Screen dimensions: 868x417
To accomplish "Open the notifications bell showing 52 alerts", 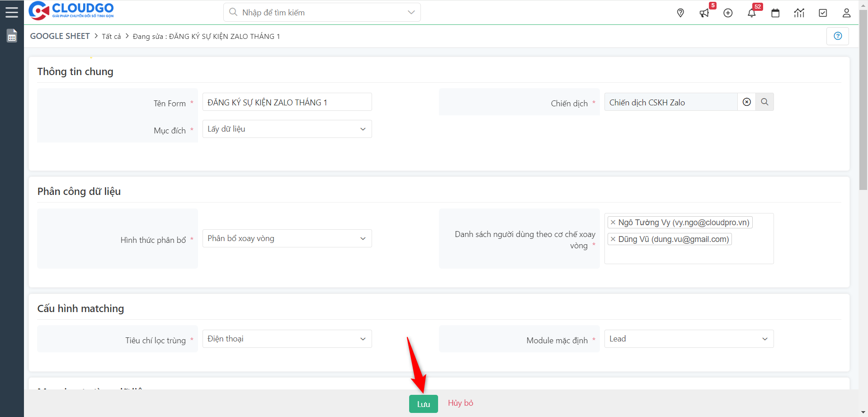I will (752, 13).
